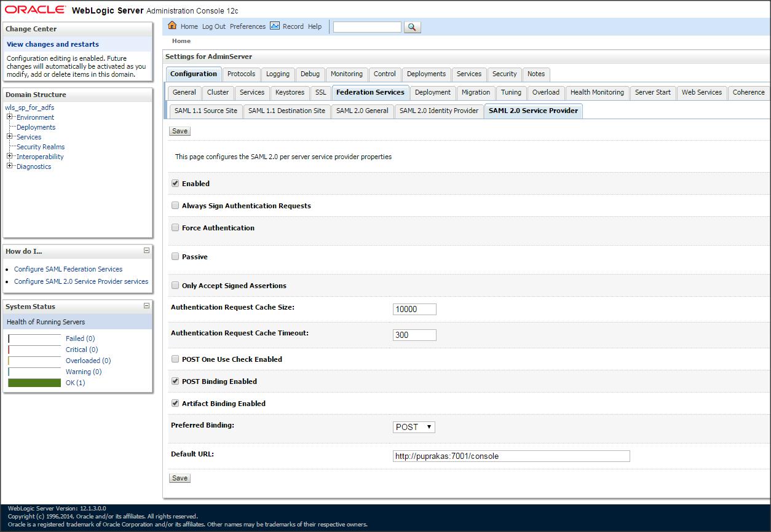Select the Tuning sub-tab

point(511,92)
